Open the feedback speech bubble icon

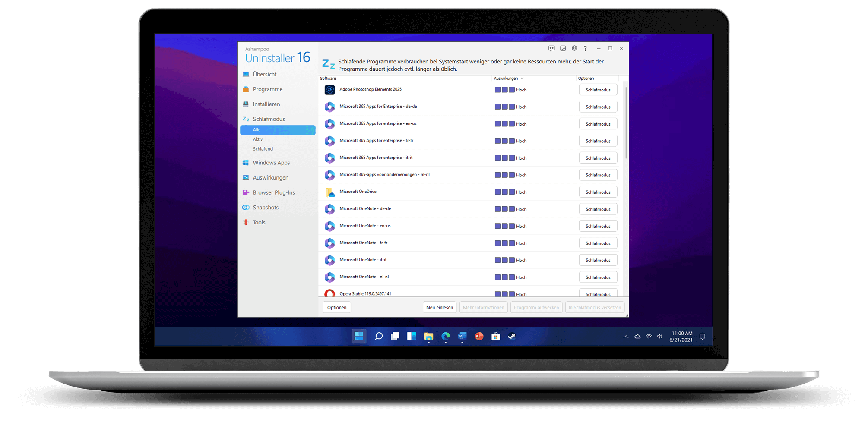click(551, 48)
